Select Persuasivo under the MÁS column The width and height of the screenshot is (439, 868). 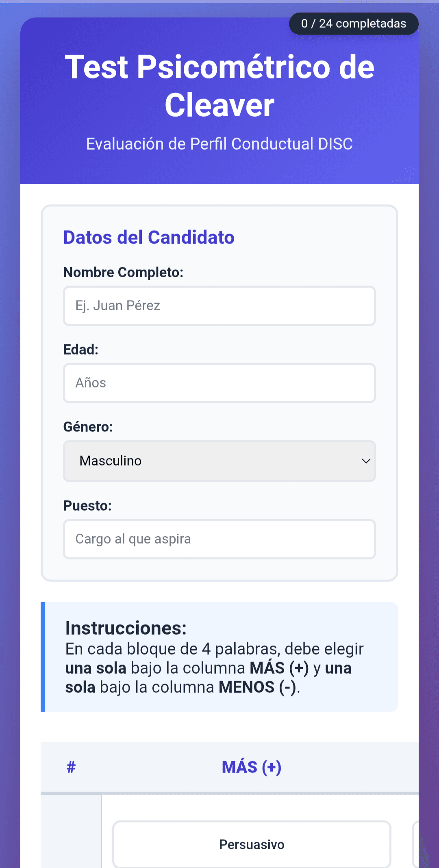[252, 844]
